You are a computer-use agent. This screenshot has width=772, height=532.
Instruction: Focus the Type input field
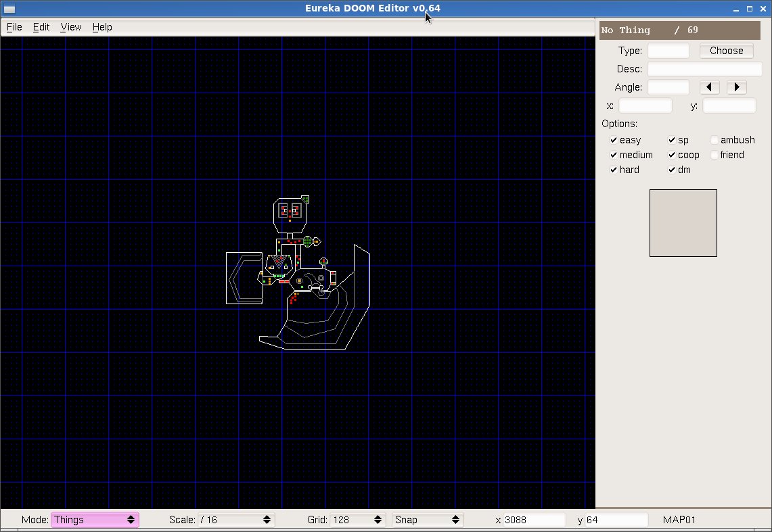[668, 51]
